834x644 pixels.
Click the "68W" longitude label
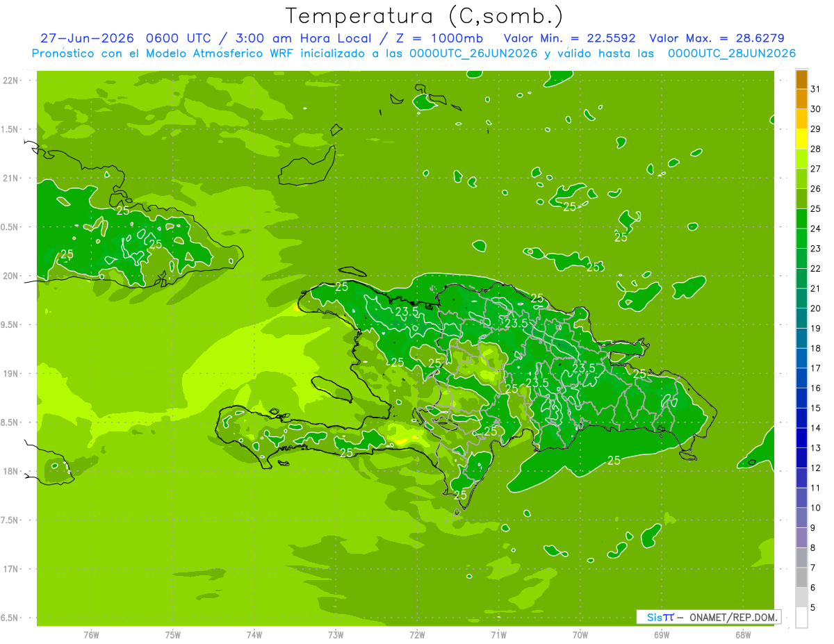pos(743,635)
